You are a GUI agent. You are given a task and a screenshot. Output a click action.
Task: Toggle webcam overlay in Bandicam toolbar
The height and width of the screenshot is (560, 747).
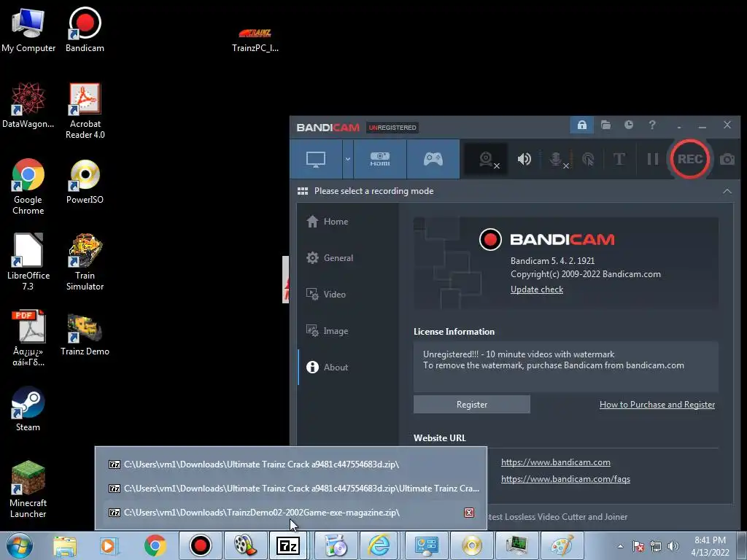487,159
